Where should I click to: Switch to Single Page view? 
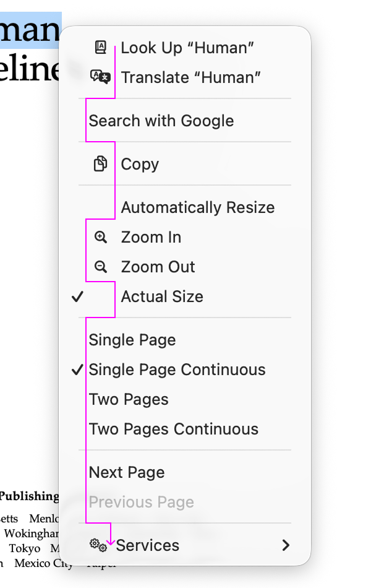[132, 340]
